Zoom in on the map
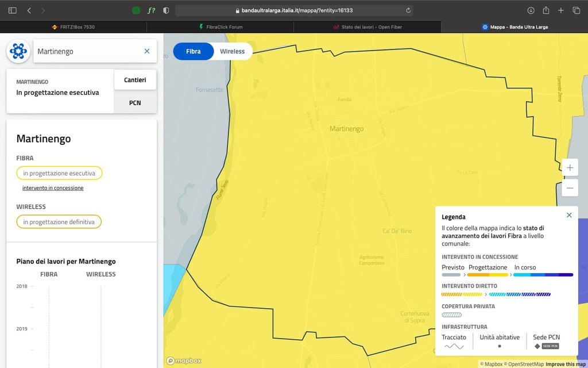 click(x=570, y=168)
